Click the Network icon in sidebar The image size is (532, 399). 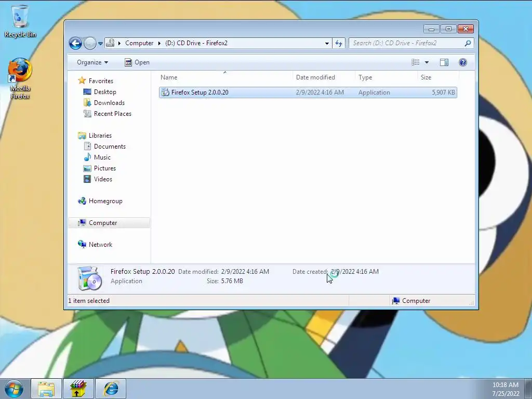[82, 244]
